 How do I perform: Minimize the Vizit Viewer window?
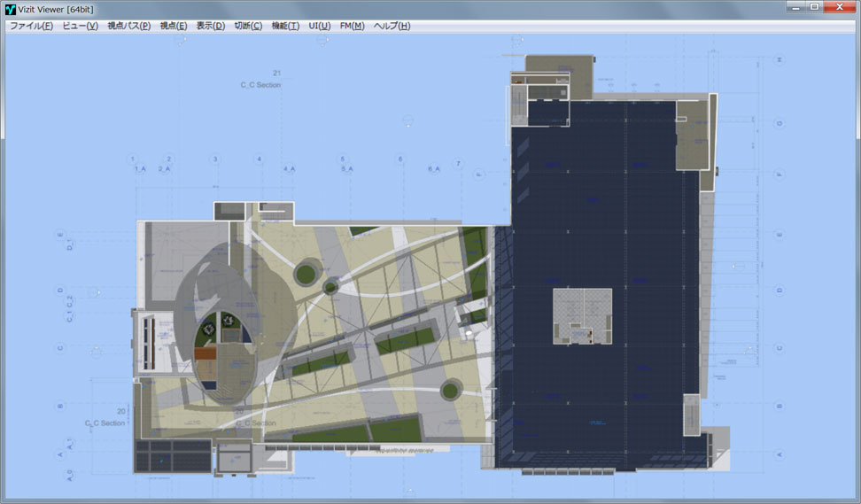tap(795, 7)
